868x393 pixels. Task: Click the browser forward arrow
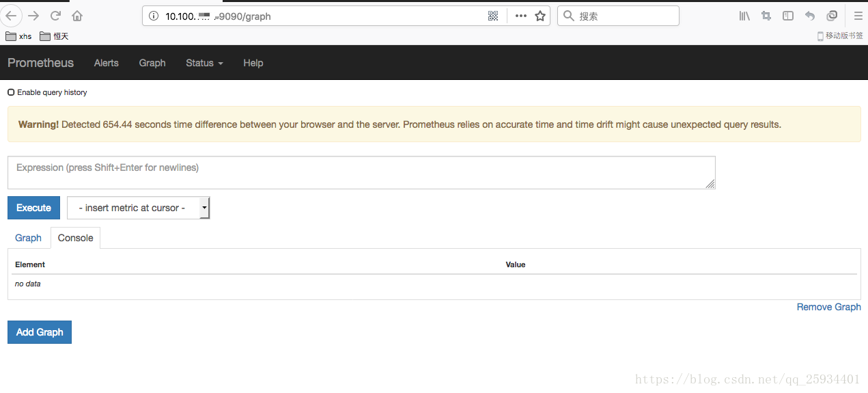click(33, 16)
